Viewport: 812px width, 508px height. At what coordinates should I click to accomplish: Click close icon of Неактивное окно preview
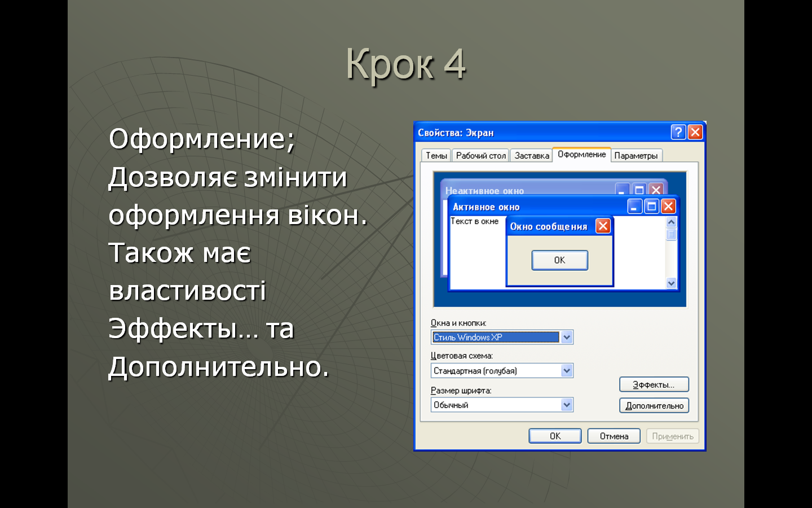point(656,190)
